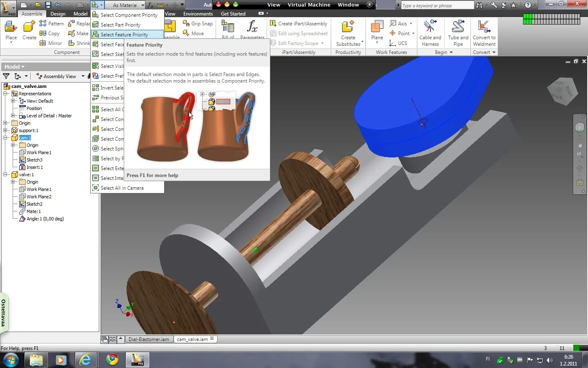Select Sketch3 in the browser tree
The height and width of the screenshot is (368, 588).
click(x=34, y=160)
